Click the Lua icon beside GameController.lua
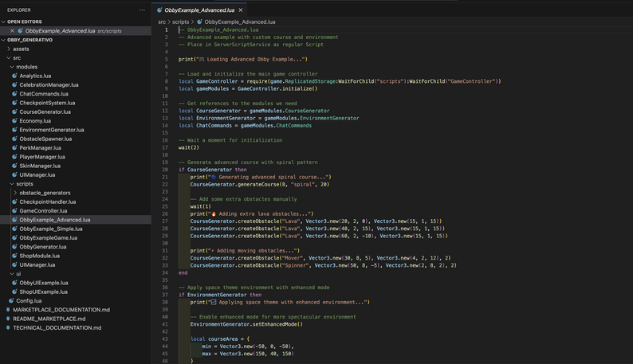The width and height of the screenshot is (633, 364). [14, 211]
